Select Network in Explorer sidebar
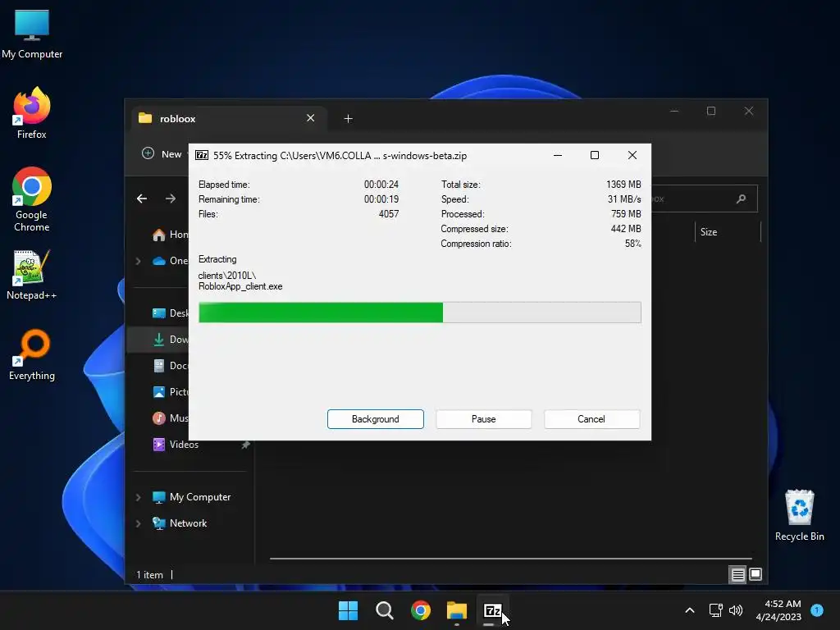840x630 pixels. tap(180, 523)
